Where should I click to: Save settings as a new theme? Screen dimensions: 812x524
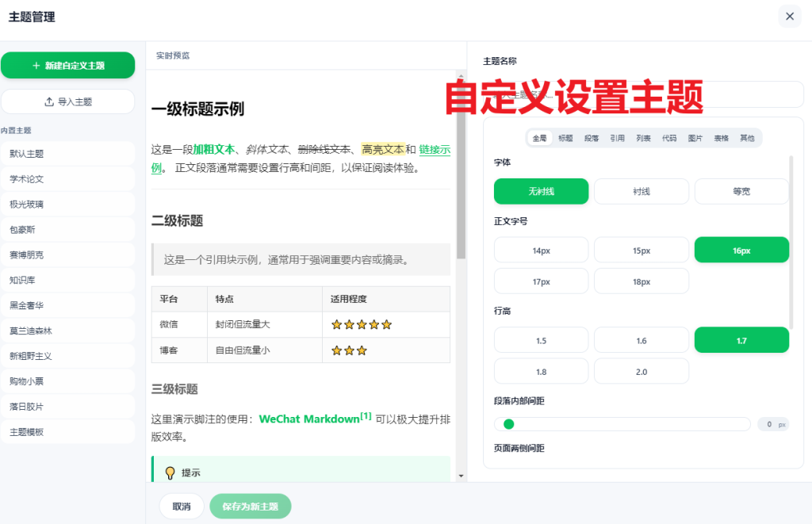pos(250,505)
